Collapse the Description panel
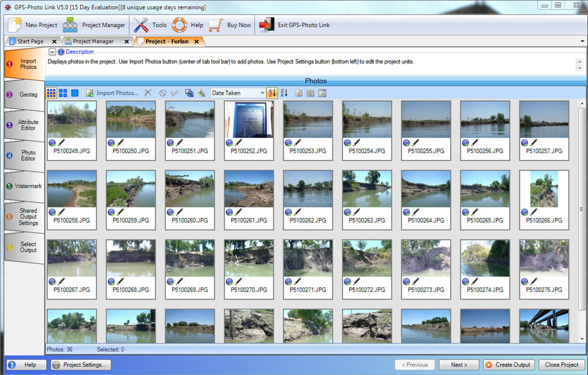This screenshot has width=588, height=375. [51, 51]
